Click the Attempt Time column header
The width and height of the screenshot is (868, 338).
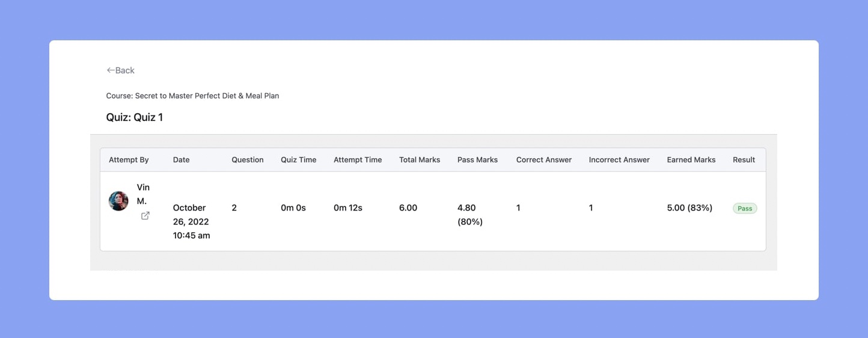(358, 160)
